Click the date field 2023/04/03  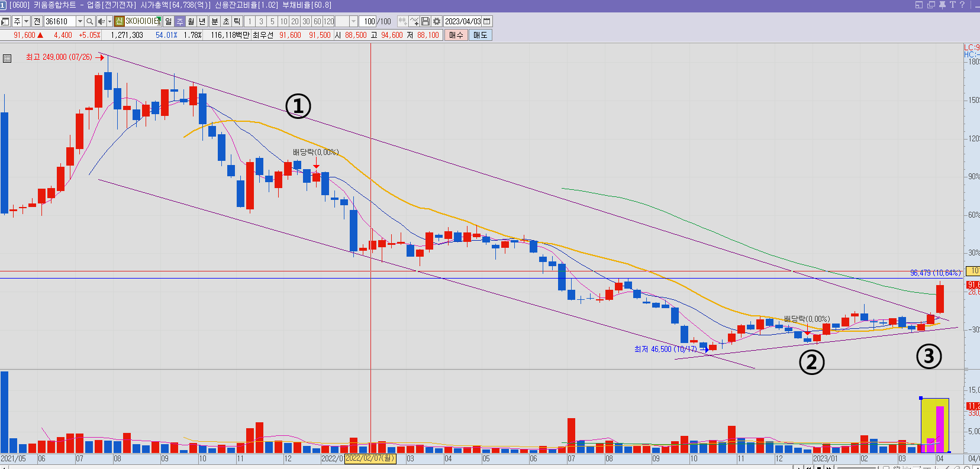[463, 21]
